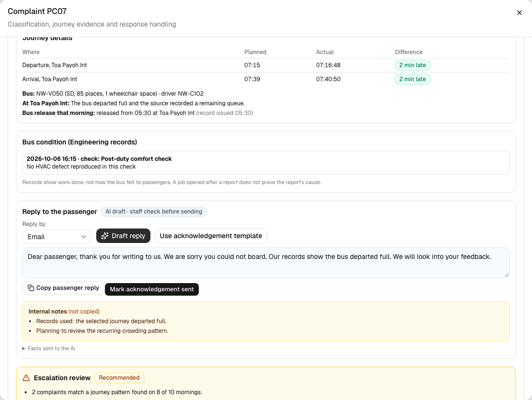Close the Complaint PC07 dialog

pyautogui.click(x=519, y=13)
